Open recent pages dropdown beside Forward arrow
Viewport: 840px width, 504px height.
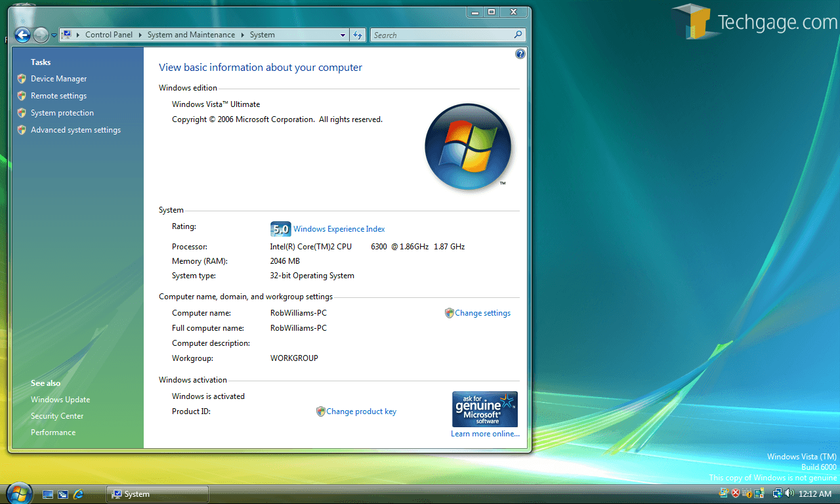tap(54, 35)
